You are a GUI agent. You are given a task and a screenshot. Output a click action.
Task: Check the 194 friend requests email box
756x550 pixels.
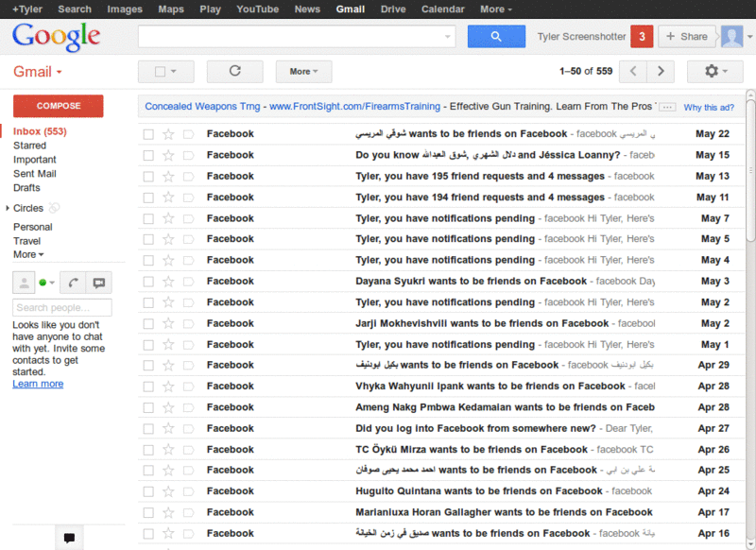point(148,198)
